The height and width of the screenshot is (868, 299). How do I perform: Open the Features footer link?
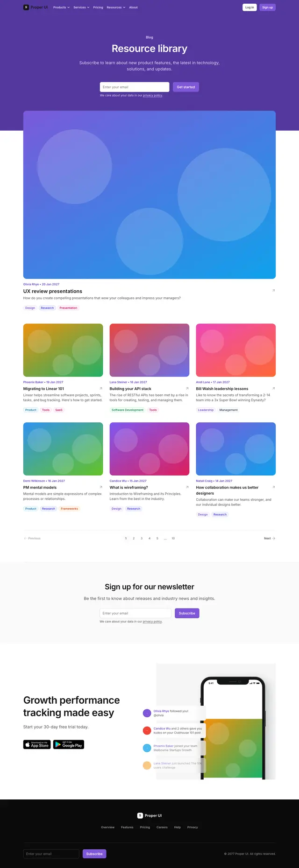pyautogui.click(x=127, y=827)
